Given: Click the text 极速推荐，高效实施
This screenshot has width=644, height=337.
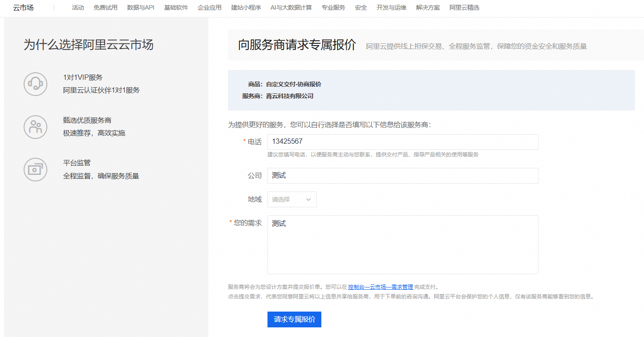Looking at the screenshot, I should [x=94, y=133].
